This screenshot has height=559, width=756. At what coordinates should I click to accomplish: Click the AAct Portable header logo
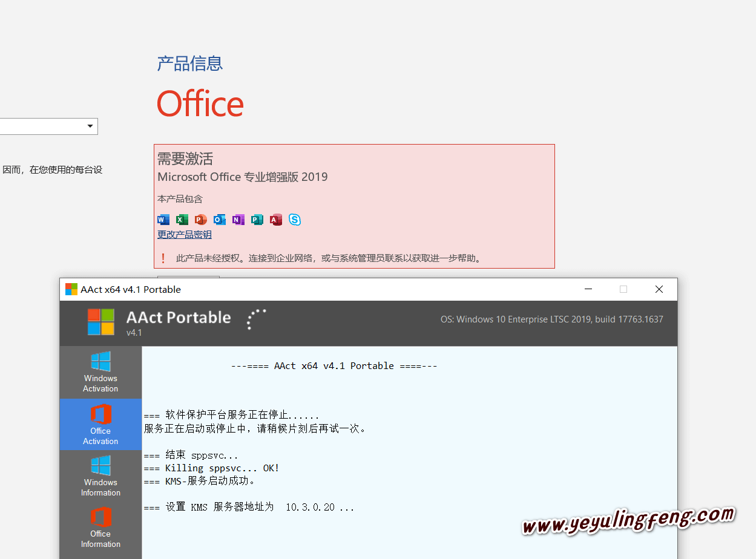point(100,322)
